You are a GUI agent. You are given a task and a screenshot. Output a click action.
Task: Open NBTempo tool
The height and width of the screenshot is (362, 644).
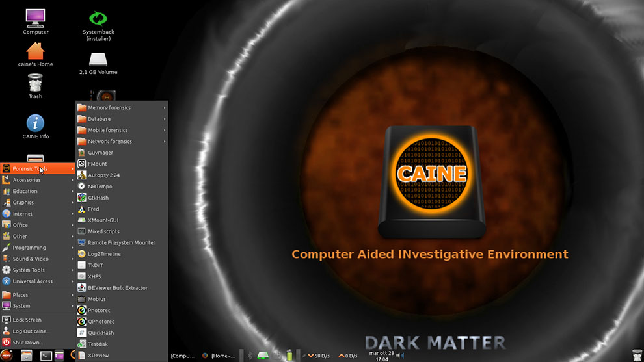pyautogui.click(x=122, y=187)
